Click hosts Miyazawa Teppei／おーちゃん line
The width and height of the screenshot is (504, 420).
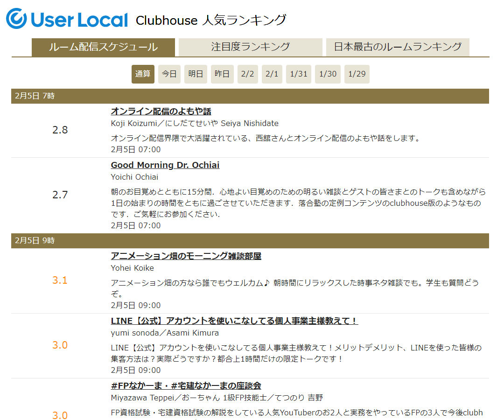coord(217,398)
